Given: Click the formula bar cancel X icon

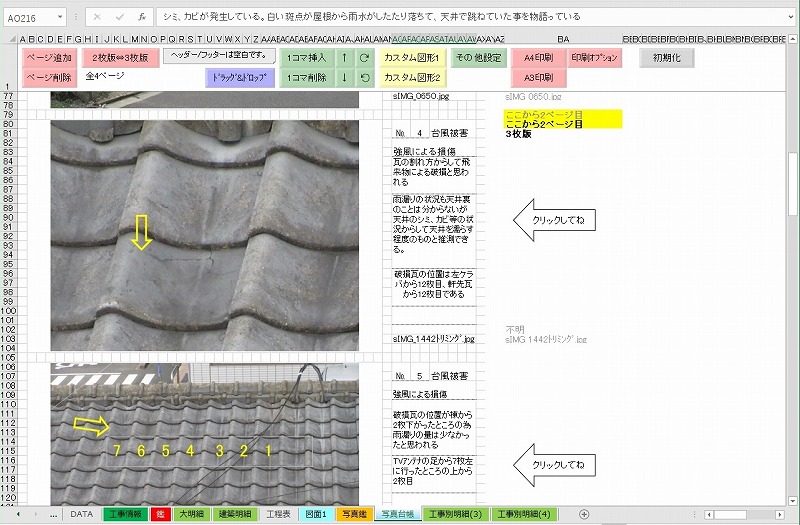Looking at the screenshot, I should (96, 17).
